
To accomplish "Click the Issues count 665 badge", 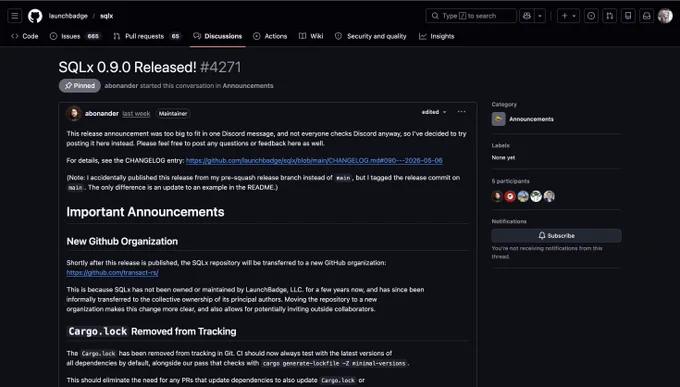I will [93, 36].
